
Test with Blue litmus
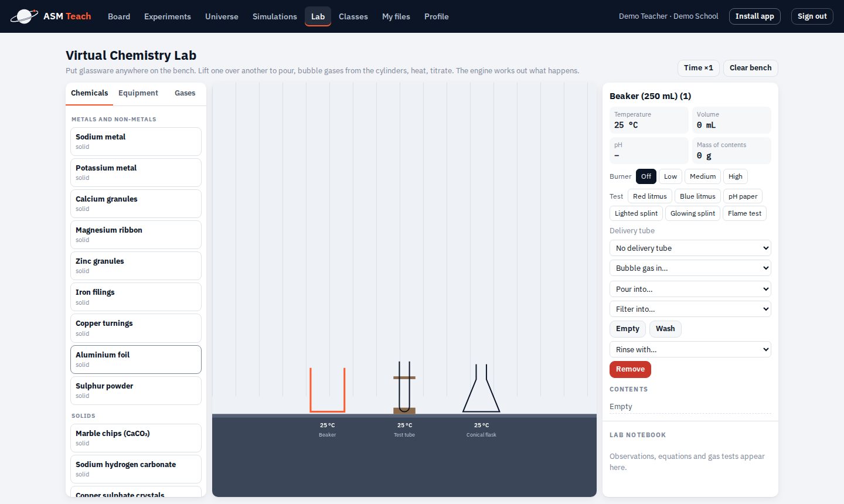coord(697,196)
